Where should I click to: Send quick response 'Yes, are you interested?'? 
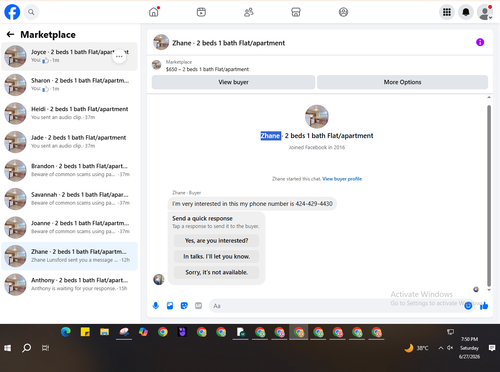point(216,241)
